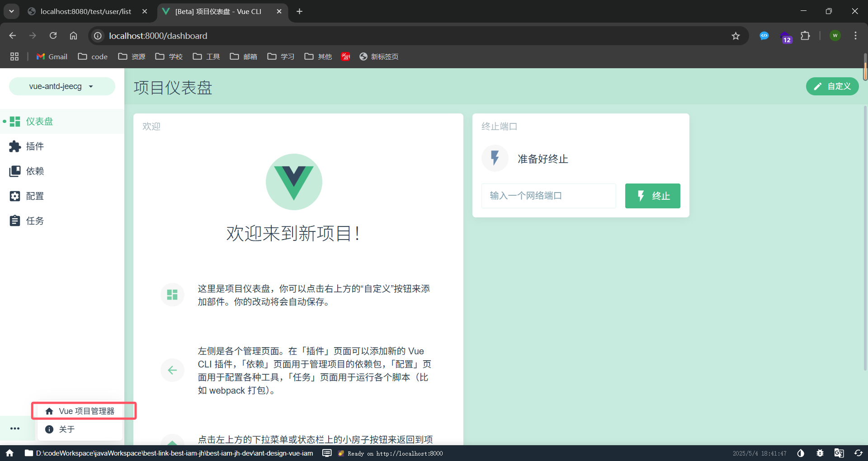Click the Vue logo in welcome card
This screenshot has height=461, width=868.
pos(294,182)
